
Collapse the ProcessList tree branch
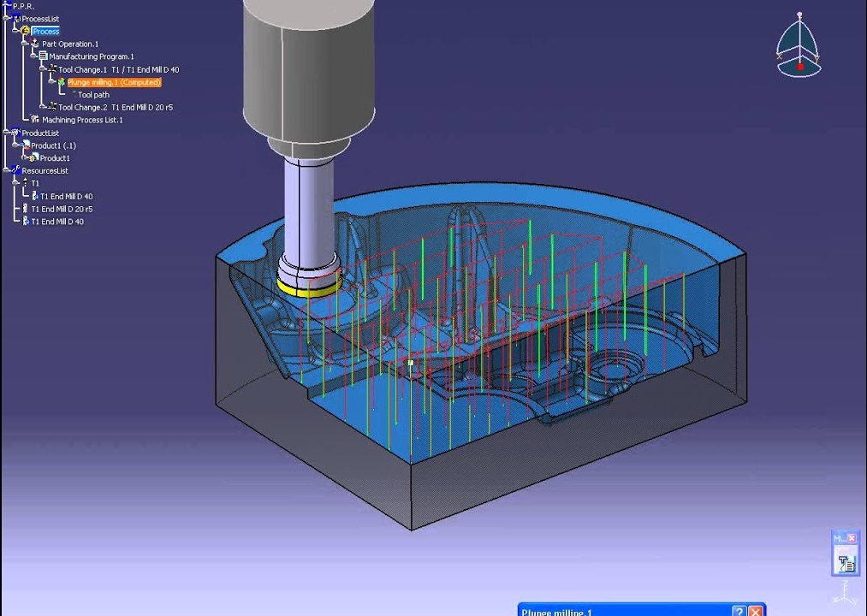(x=7, y=18)
